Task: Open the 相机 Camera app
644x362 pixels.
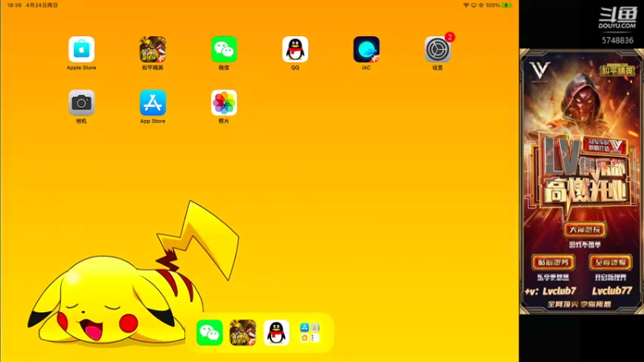Action: [x=81, y=103]
